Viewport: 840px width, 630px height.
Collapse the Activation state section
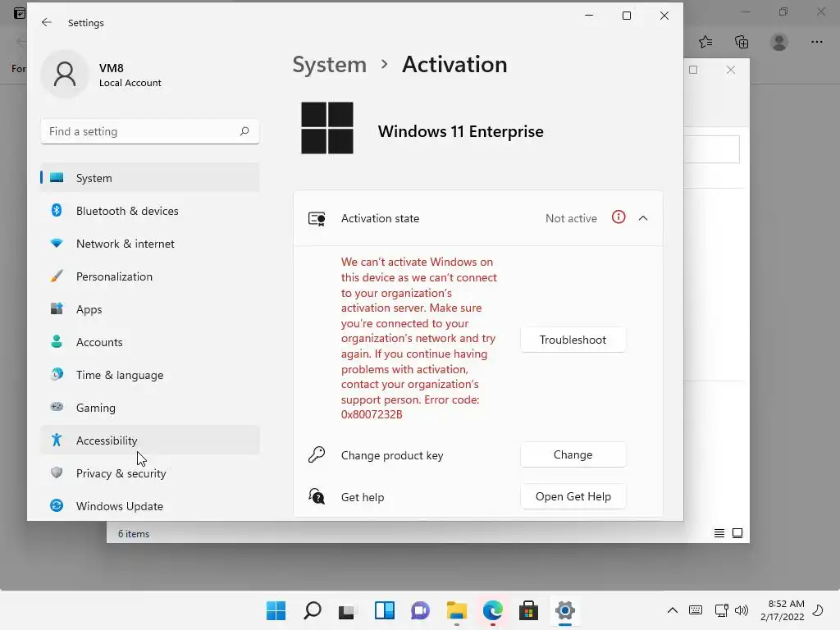pos(643,218)
